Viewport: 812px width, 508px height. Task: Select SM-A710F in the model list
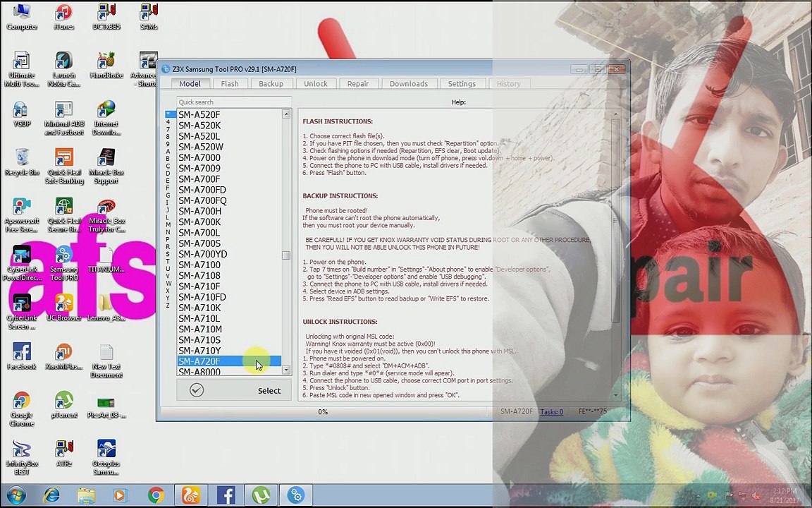(x=199, y=286)
